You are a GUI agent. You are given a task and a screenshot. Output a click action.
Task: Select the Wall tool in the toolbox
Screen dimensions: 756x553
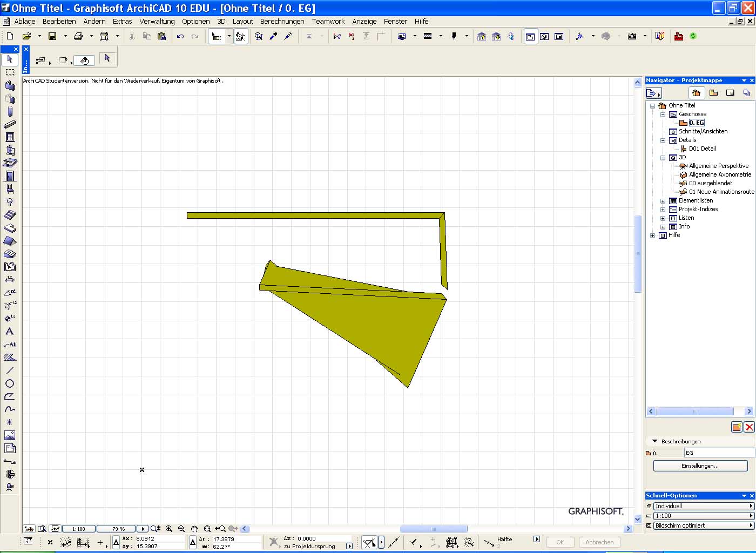[10, 85]
